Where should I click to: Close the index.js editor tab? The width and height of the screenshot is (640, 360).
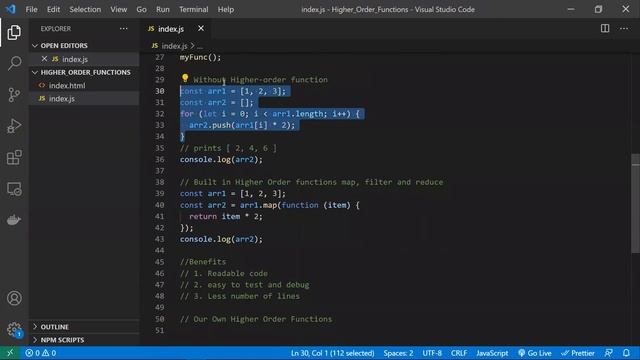pos(201,29)
